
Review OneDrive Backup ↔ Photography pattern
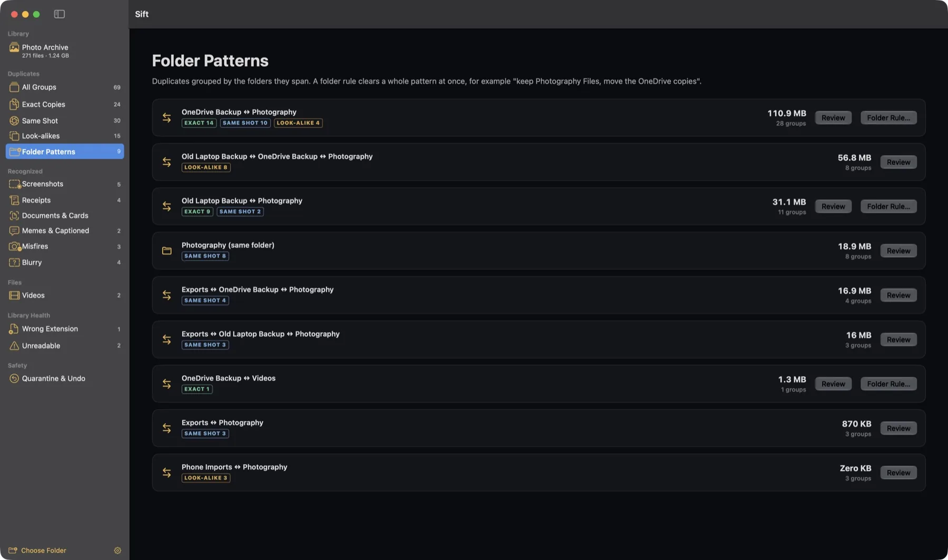tap(833, 118)
